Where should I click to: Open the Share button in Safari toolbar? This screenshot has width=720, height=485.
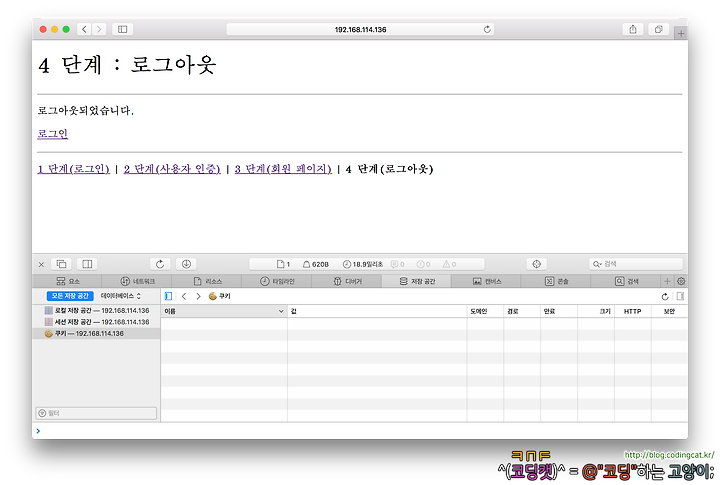tap(633, 29)
